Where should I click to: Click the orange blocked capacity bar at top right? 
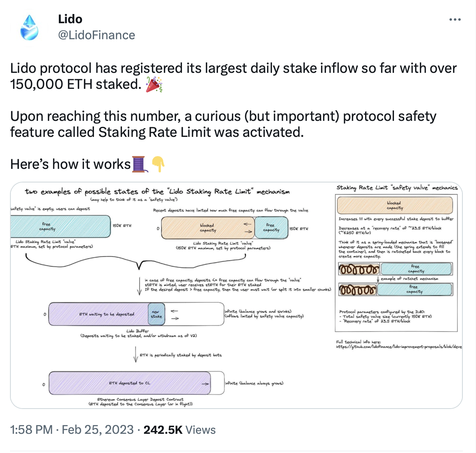point(395,206)
